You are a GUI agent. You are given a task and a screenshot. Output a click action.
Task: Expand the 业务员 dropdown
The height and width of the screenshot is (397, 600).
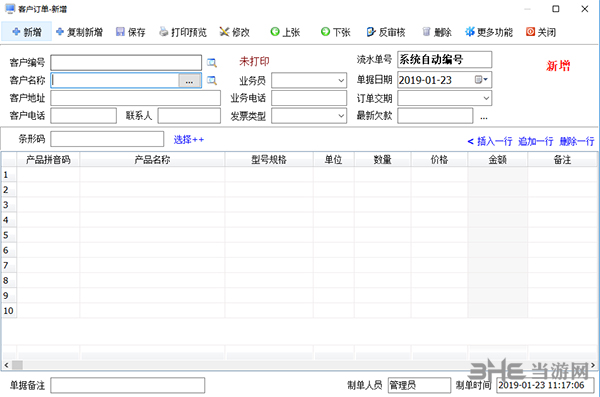point(341,80)
